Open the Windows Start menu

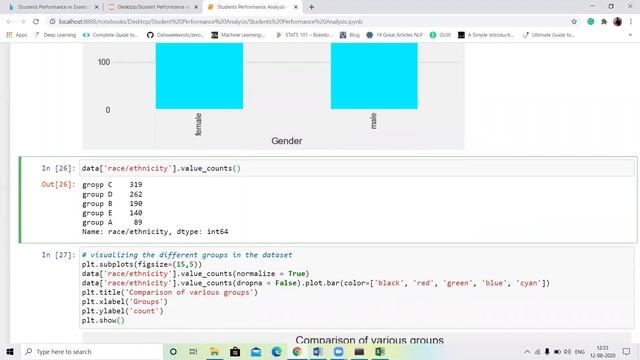(10, 351)
